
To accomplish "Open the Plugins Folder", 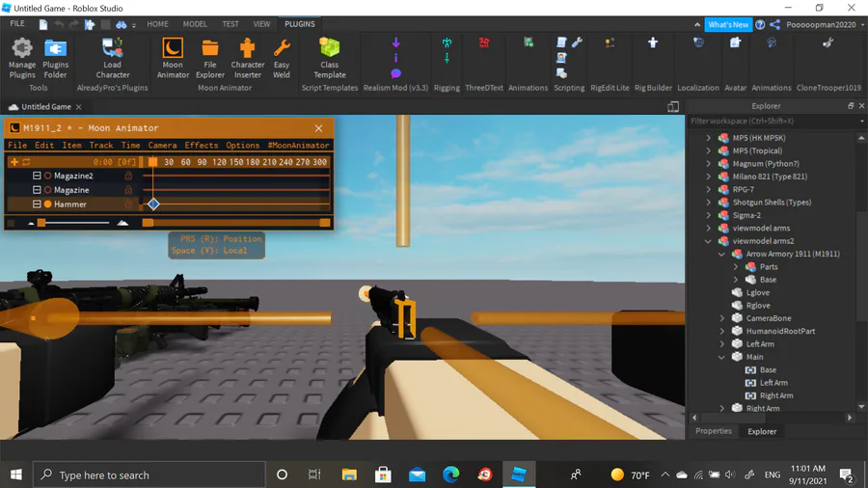I will [55, 58].
